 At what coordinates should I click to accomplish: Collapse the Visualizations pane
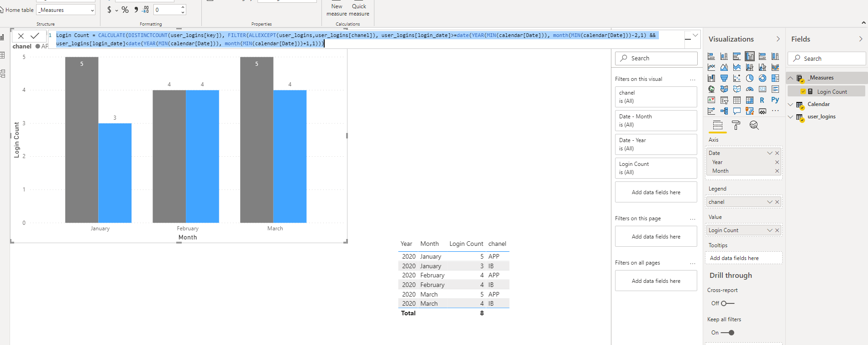[x=778, y=39]
